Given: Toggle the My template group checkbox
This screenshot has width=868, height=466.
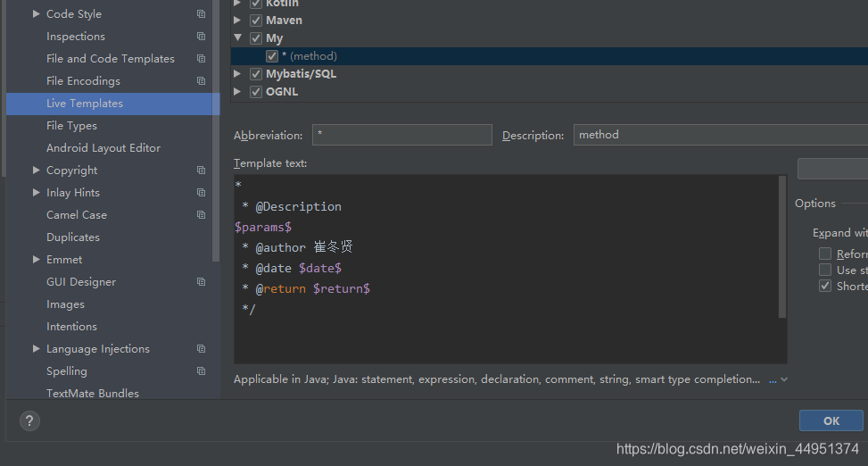Looking at the screenshot, I should pyautogui.click(x=256, y=38).
